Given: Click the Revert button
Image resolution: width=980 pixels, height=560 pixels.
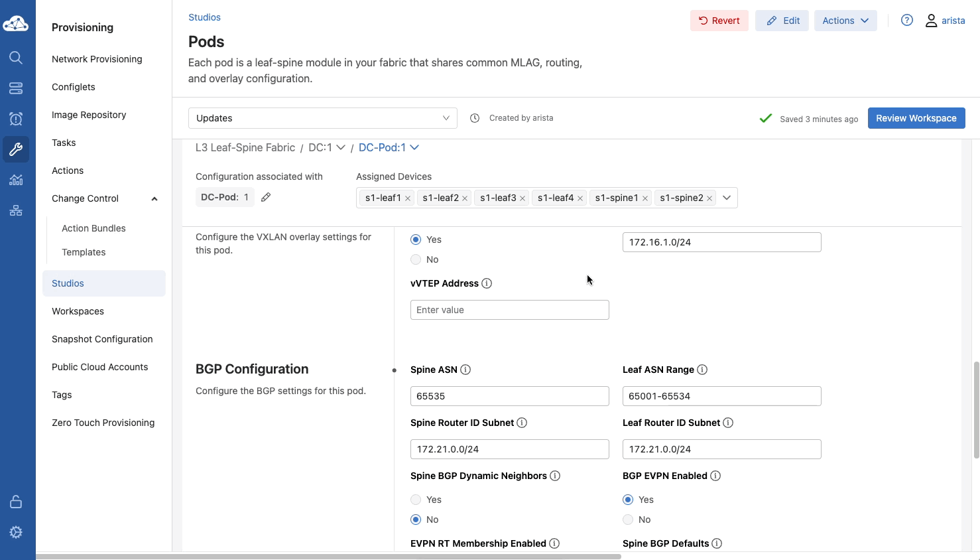Looking at the screenshot, I should pyautogui.click(x=719, y=21).
